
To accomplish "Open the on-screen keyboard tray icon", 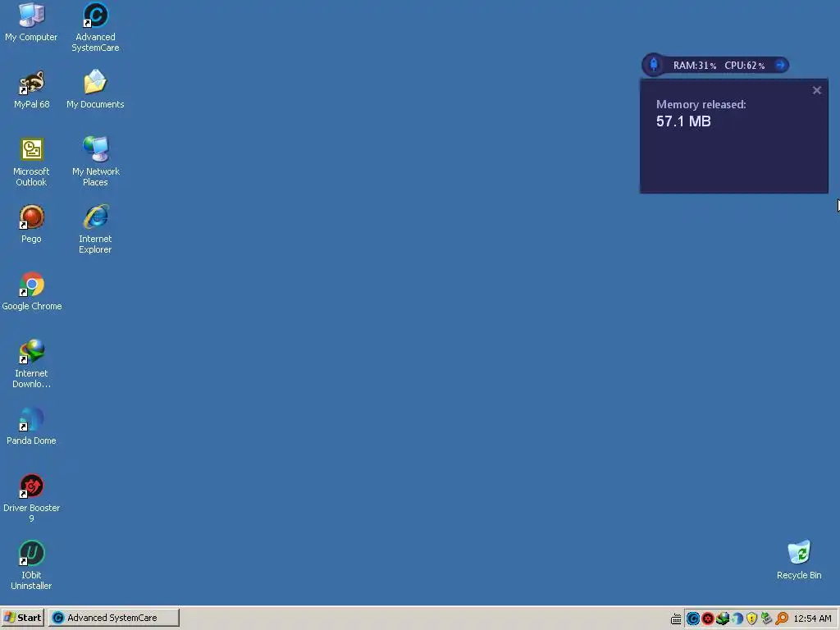I will [676, 619].
